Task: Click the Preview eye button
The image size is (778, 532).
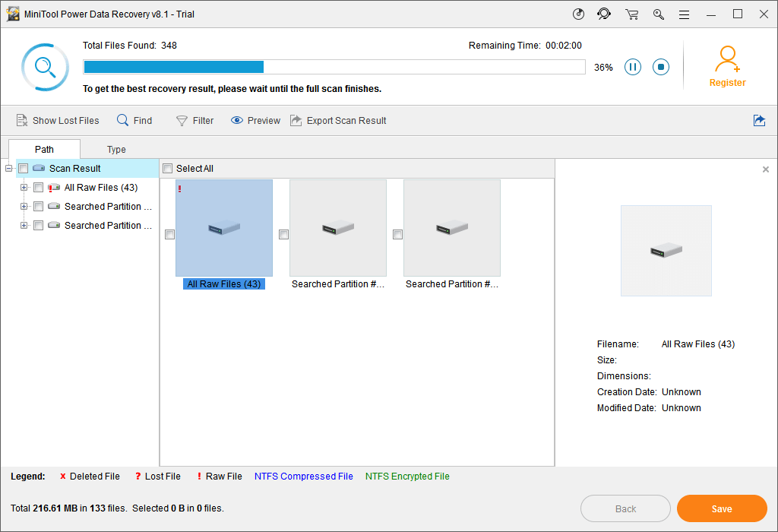Action: 255,121
